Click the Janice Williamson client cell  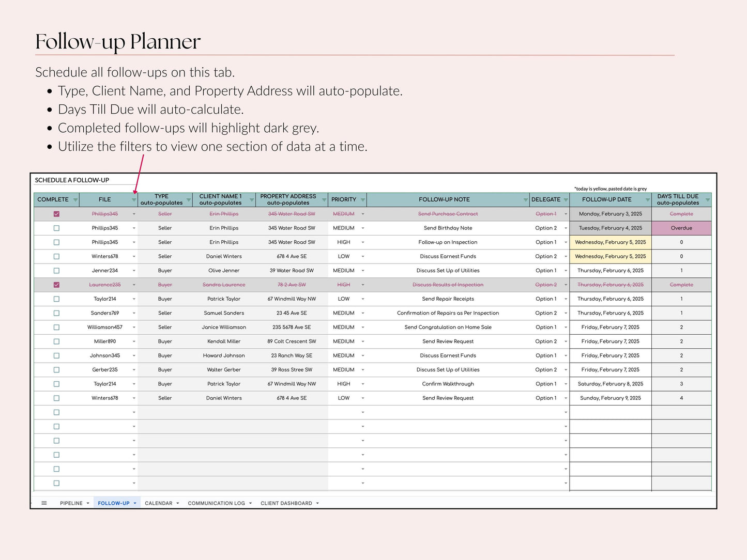[x=224, y=328]
